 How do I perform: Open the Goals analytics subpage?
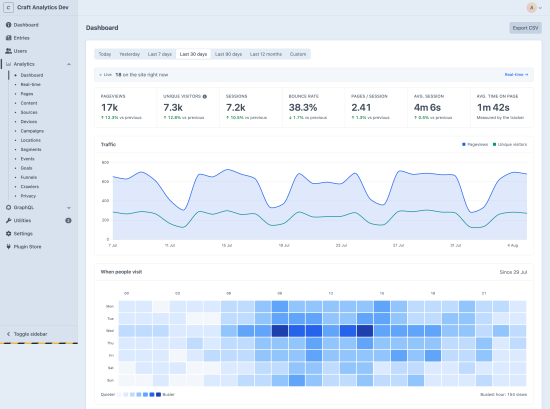click(26, 168)
